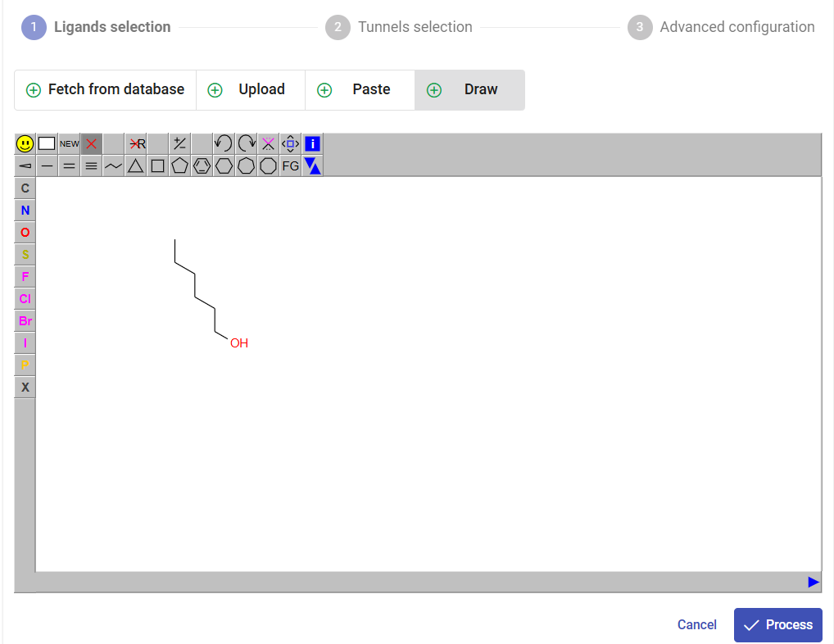Activate the red X delete tool
The height and width of the screenshot is (644, 834).
pyautogui.click(x=91, y=143)
